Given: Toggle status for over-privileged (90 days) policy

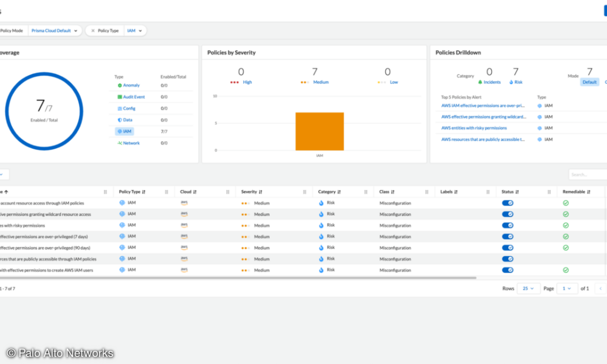Looking at the screenshot, I should (508, 248).
